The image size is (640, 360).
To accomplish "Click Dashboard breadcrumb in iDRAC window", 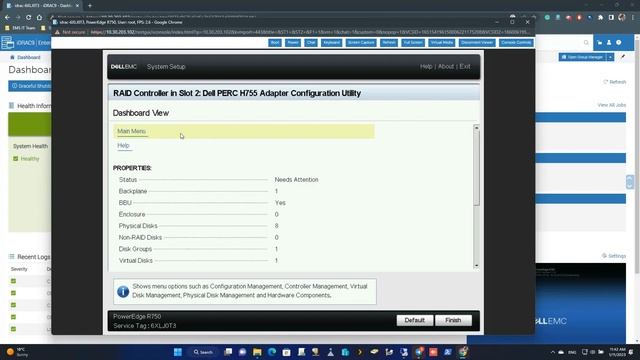I will click(29, 58).
